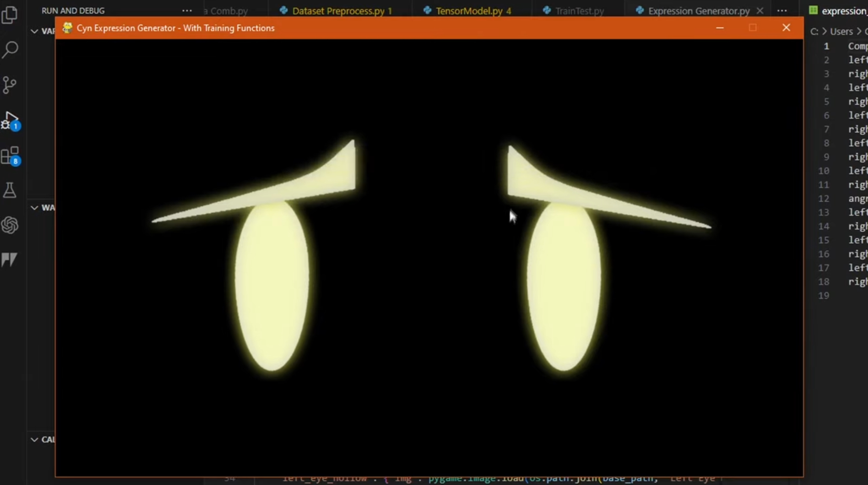Switch to TensorModel.py tab
This screenshot has width=868, height=485.
click(x=469, y=11)
